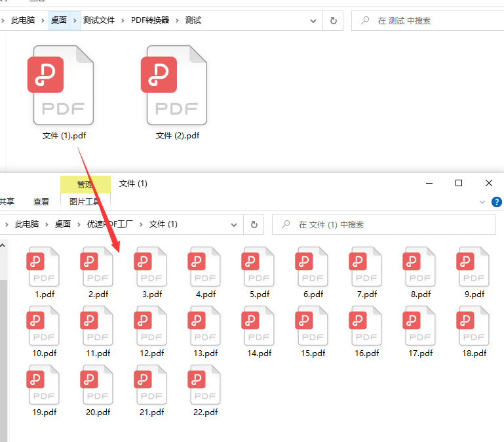The width and height of the screenshot is (504, 442).
Task: Select the 21.pdf file icon
Action: click(x=151, y=384)
